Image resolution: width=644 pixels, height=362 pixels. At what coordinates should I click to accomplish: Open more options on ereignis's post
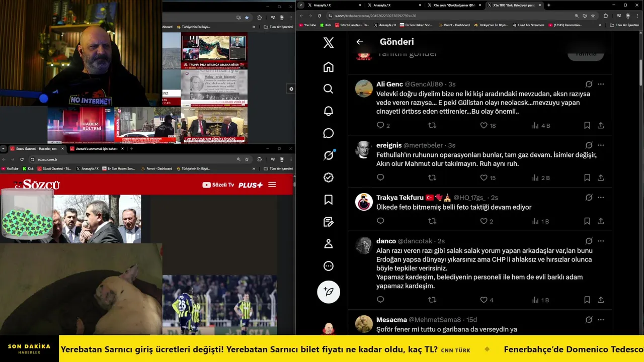(601, 145)
